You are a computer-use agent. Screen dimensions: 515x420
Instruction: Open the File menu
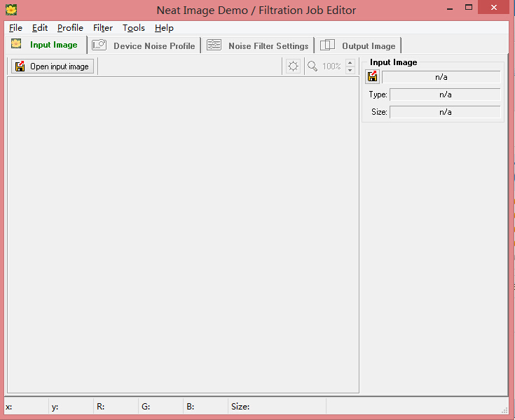(15, 28)
